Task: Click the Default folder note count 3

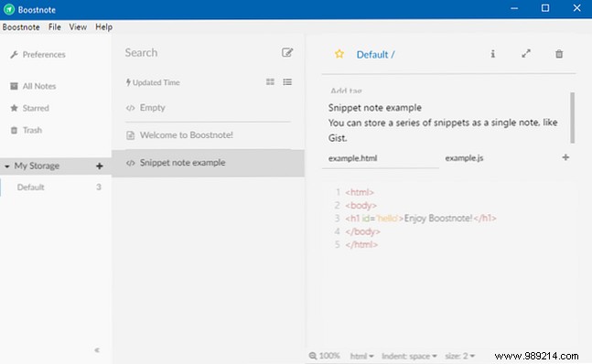Action: [99, 187]
